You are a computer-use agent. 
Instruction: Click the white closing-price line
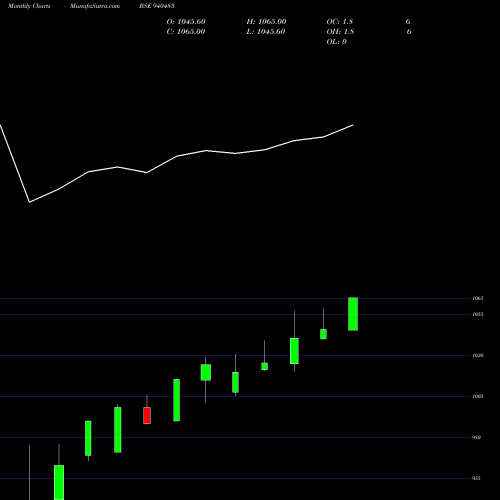[177, 156]
